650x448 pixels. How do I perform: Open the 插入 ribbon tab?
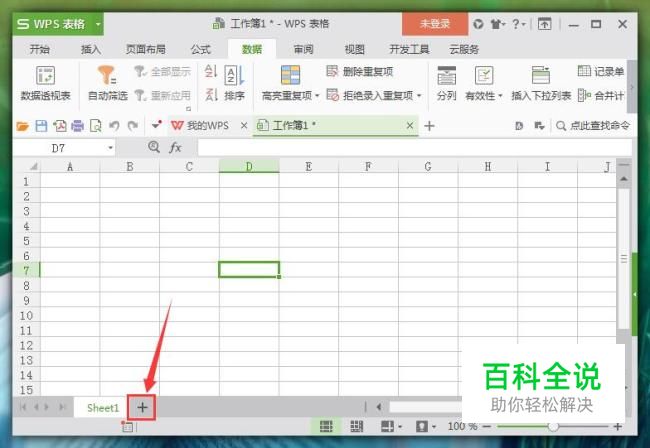point(91,49)
